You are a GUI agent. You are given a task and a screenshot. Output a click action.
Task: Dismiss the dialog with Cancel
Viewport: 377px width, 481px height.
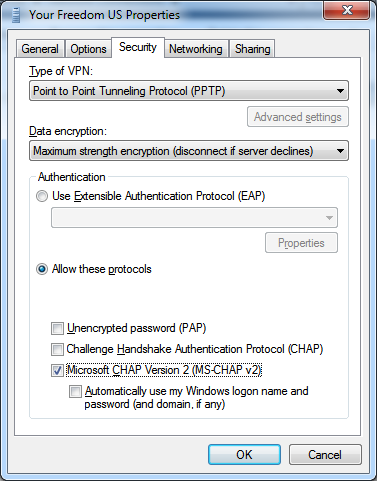click(325, 455)
